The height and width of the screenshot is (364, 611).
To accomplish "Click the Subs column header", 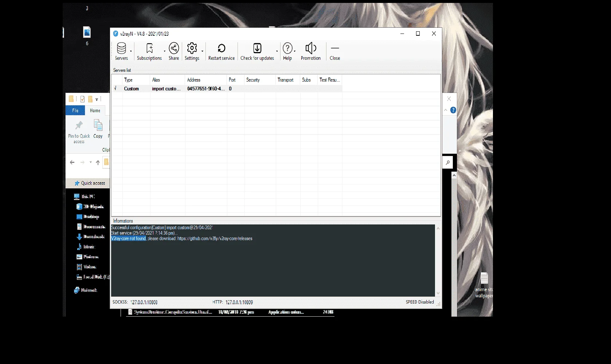I will tap(309, 80).
